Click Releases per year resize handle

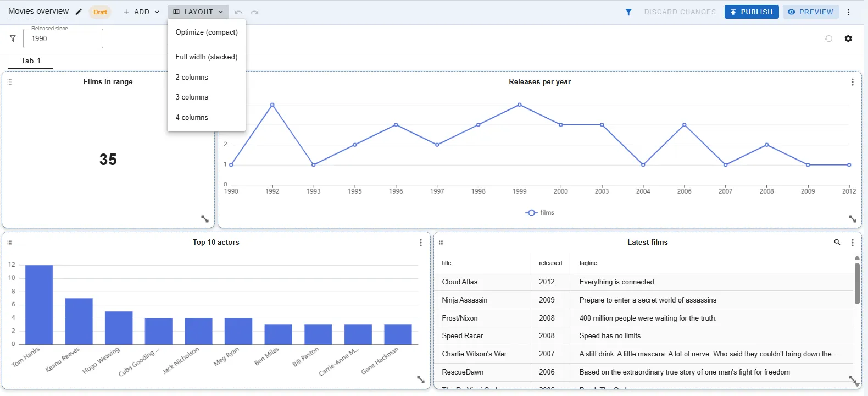[853, 219]
